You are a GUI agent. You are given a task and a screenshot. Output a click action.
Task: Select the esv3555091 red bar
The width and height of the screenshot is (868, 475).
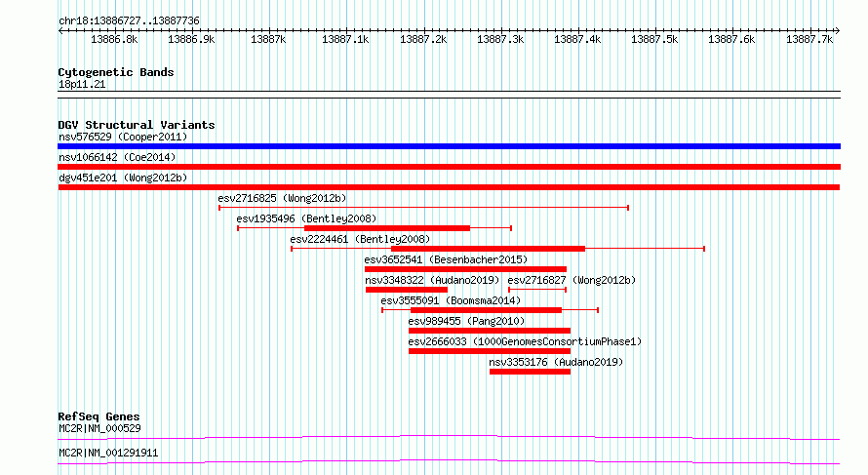(486, 310)
